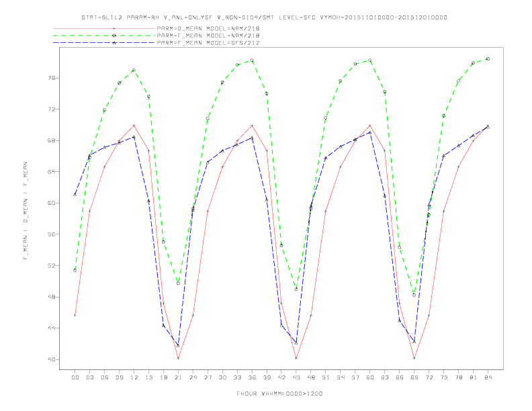532x411 pixels.
Task: Click x-axis forecast hour 48
Action: click(311, 377)
